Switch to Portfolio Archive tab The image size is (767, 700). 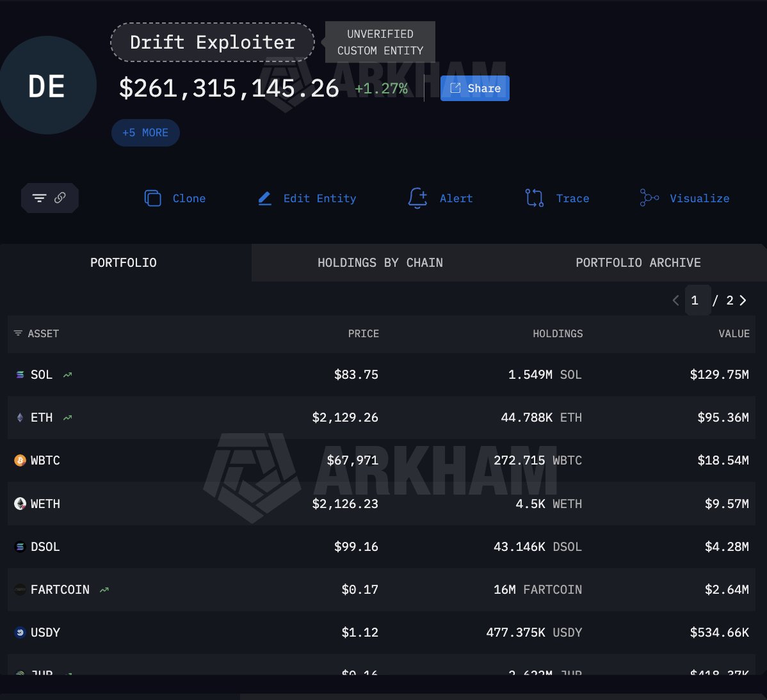point(638,262)
